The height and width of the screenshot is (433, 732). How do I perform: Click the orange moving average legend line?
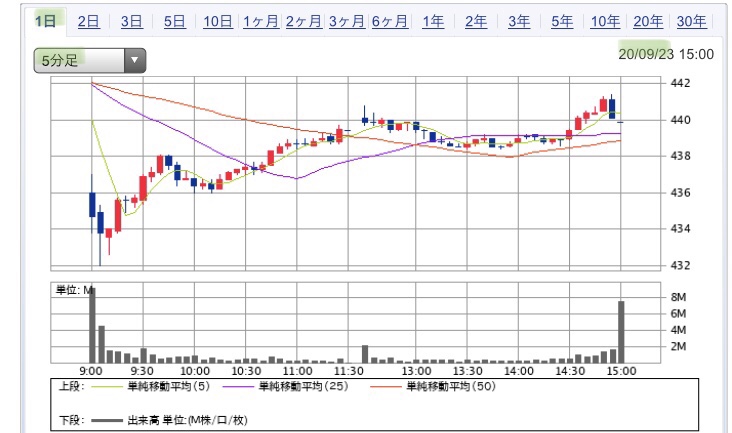[385, 387]
